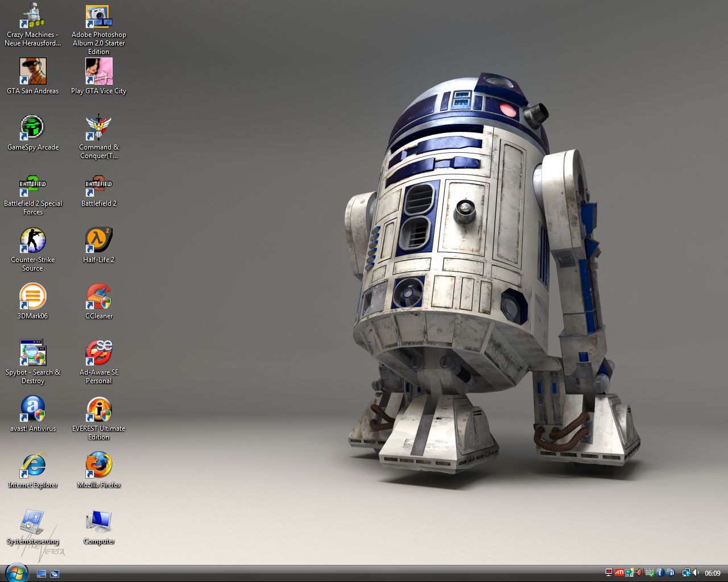Click the orange speaker audio tray icon

tap(640, 573)
